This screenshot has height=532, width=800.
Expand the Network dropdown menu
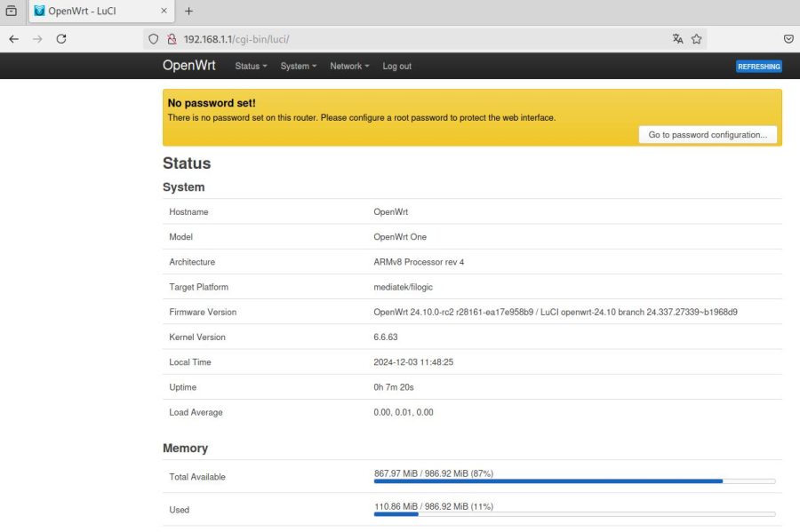coord(348,67)
